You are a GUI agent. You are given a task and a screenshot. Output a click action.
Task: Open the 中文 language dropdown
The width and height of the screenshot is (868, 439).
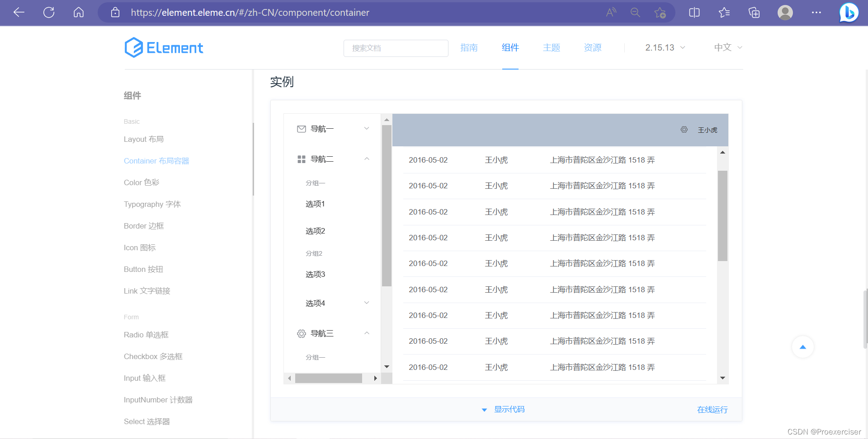727,47
